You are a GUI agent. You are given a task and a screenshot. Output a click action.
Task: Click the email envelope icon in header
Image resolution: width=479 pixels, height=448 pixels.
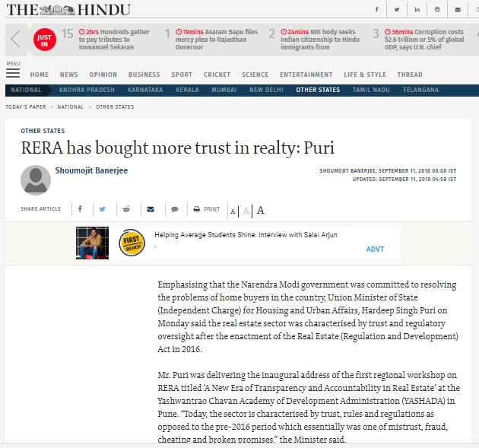[x=458, y=9]
